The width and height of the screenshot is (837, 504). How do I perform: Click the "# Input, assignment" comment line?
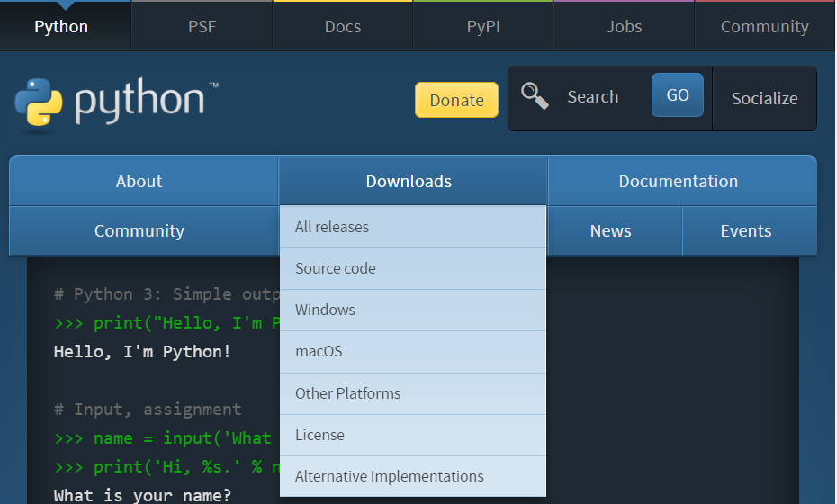click(x=148, y=409)
